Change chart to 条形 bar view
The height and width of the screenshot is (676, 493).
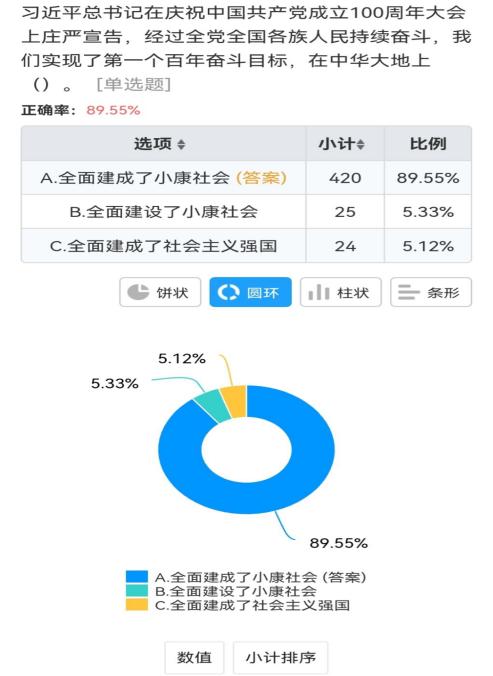[x=431, y=292]
